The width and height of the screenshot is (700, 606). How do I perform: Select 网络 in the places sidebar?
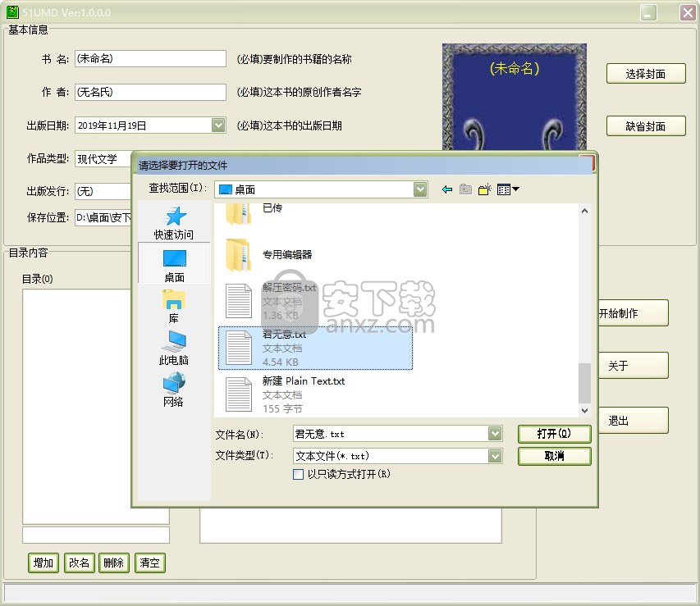tap(174, 389)
